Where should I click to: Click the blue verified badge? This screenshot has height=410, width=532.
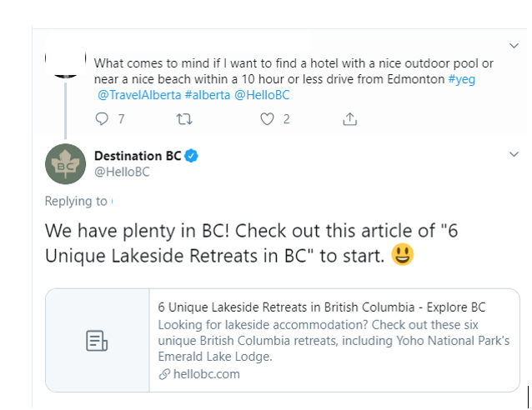(x=191, y=156)
